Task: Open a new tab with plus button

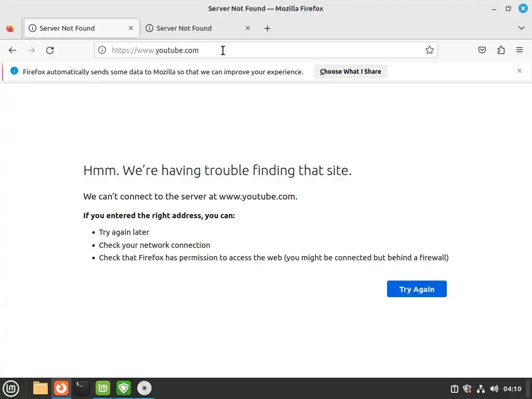Action: pyautogui.click(x=268, y=29)
